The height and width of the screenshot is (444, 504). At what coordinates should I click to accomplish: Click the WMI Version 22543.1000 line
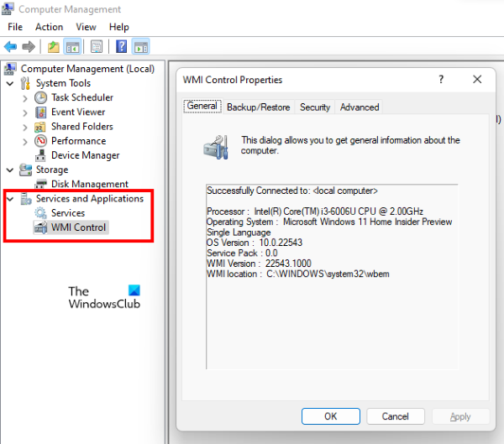(259, 264)
